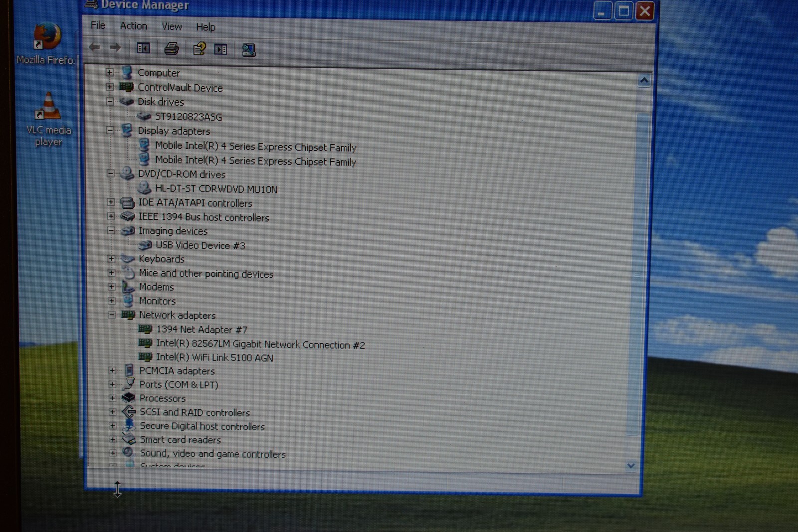
Task: Click the scrollbar up arrow
Action: tap(644, 80)
